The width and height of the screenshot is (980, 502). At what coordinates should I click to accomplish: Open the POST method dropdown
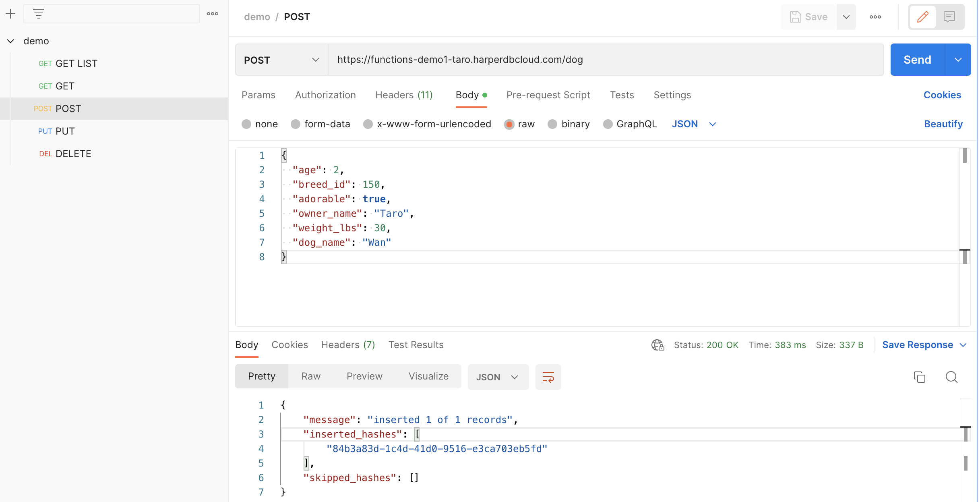(281, 60)
